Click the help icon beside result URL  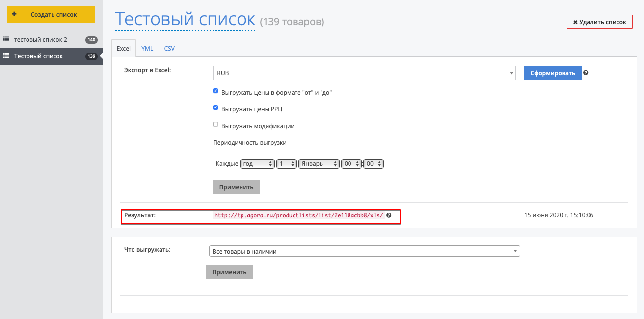tap(389, 215)
